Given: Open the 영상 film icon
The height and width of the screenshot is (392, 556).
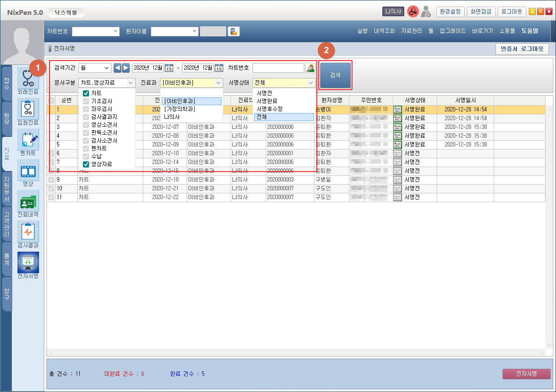Looking at the screenshot, I should 28,171.
